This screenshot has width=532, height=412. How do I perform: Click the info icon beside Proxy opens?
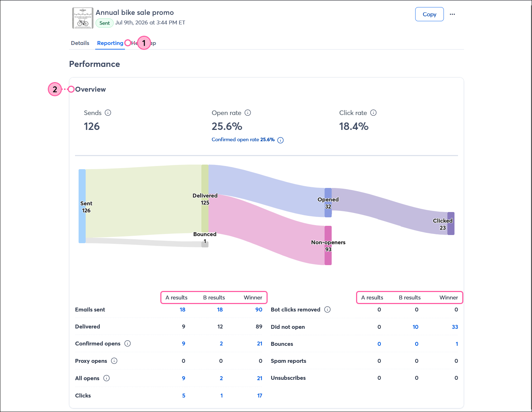click(x=114, y=361)
